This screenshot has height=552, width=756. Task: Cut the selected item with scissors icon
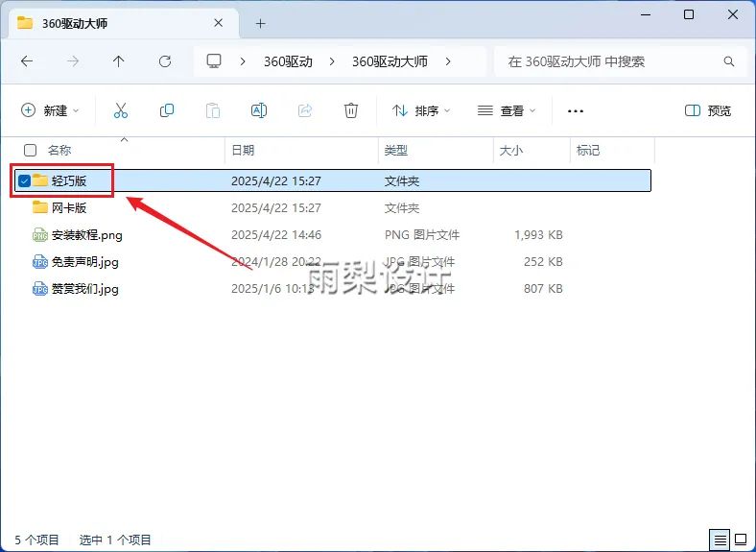point(121,110)
